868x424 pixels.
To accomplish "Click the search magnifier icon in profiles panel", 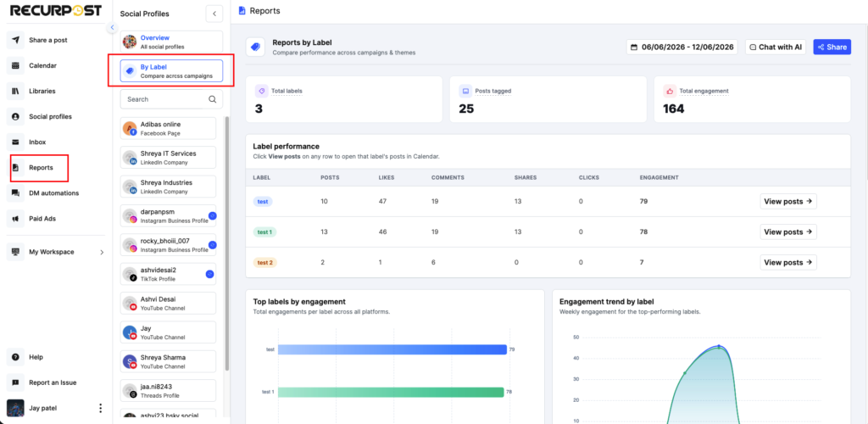I will (x=213, y=99).
